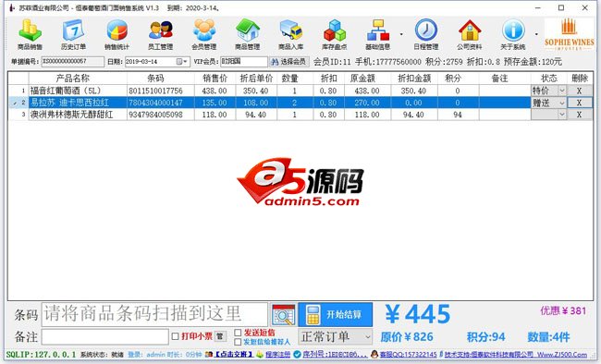Click 选择会员 select member button

click(x=289, y=62)
